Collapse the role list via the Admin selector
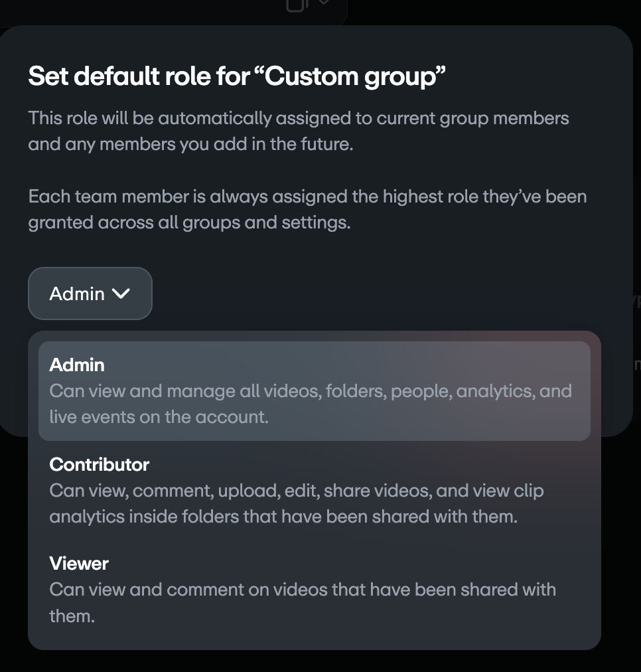Image resolution: width=641 pixels, height=672 pixels. coord(90,294)
